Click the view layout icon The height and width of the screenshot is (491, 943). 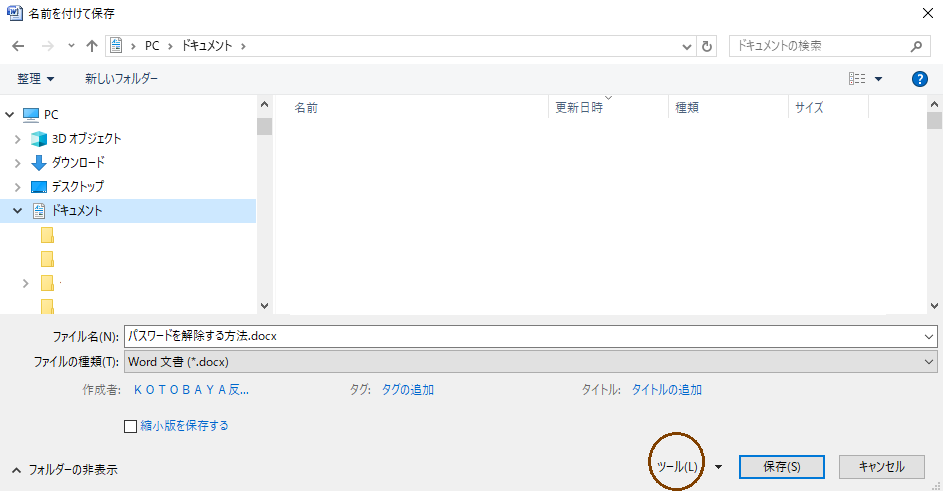(x=857, y=79)
